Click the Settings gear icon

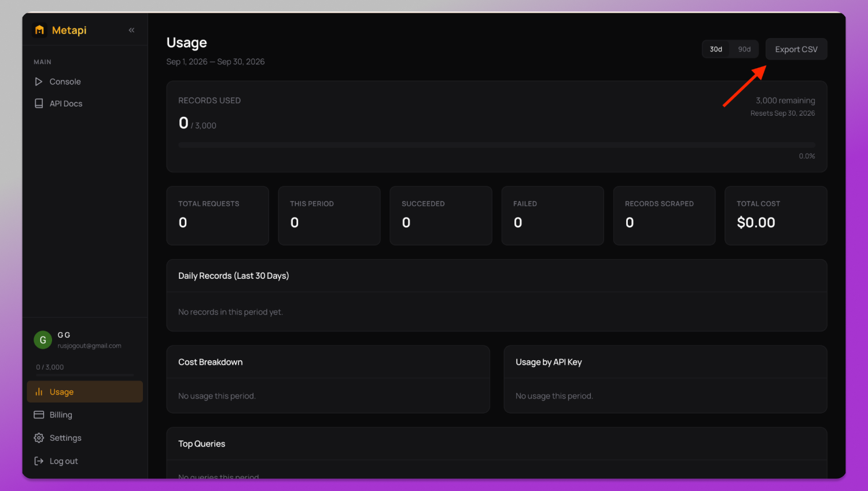39,438
